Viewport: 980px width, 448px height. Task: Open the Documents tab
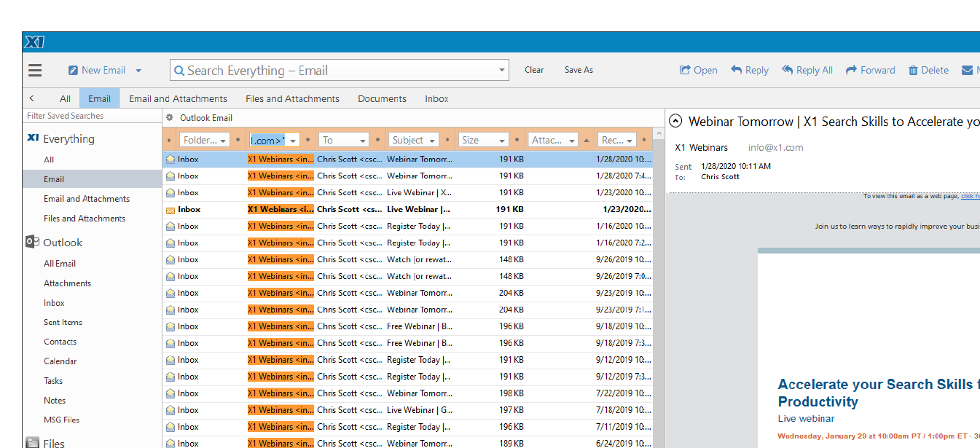point(383,98)
